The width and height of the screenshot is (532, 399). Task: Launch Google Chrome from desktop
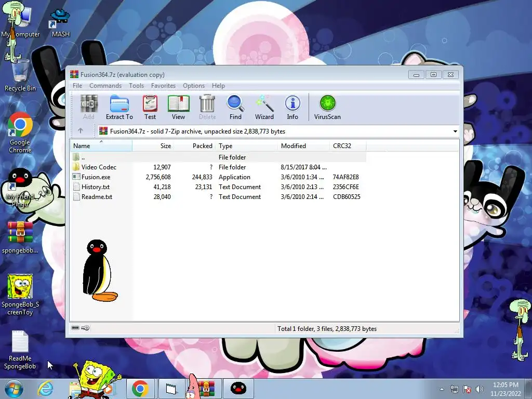pyautogui.click(x=20, y=133)
